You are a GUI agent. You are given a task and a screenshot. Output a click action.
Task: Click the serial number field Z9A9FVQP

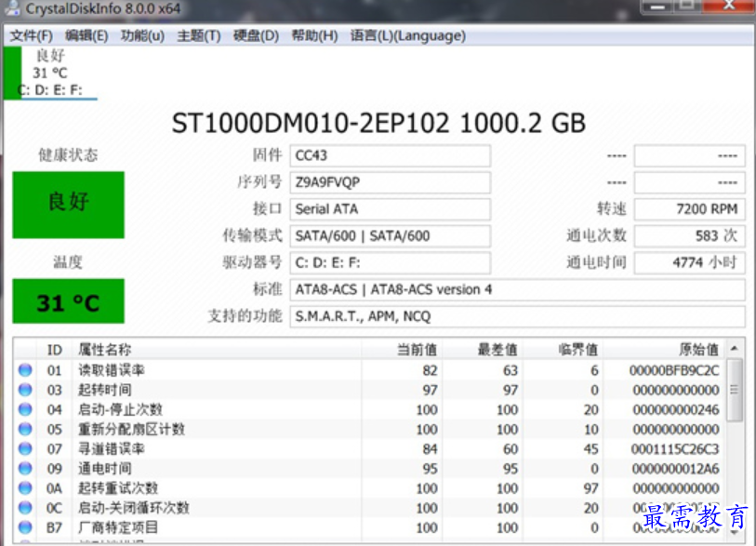click(390, 182)
